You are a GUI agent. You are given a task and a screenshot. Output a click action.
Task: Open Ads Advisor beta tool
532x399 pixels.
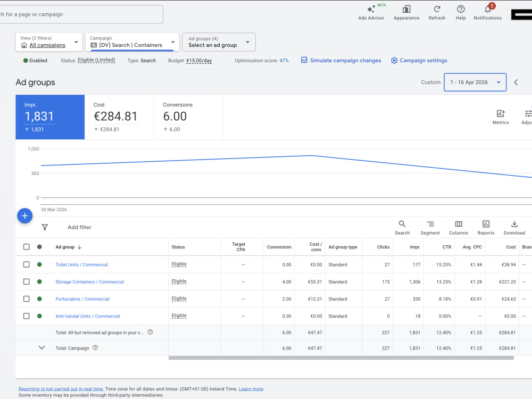click(x=371, y=13)
